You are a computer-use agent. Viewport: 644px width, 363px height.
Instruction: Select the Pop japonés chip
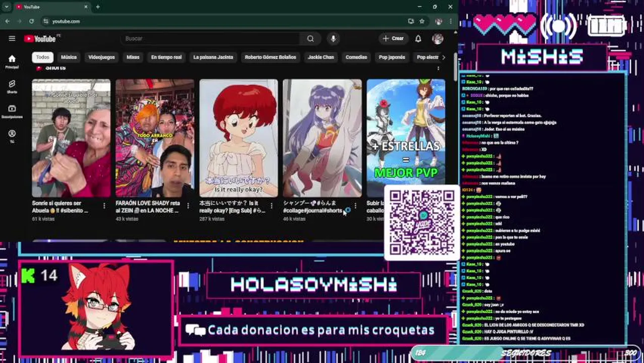[x=392, y=57]
